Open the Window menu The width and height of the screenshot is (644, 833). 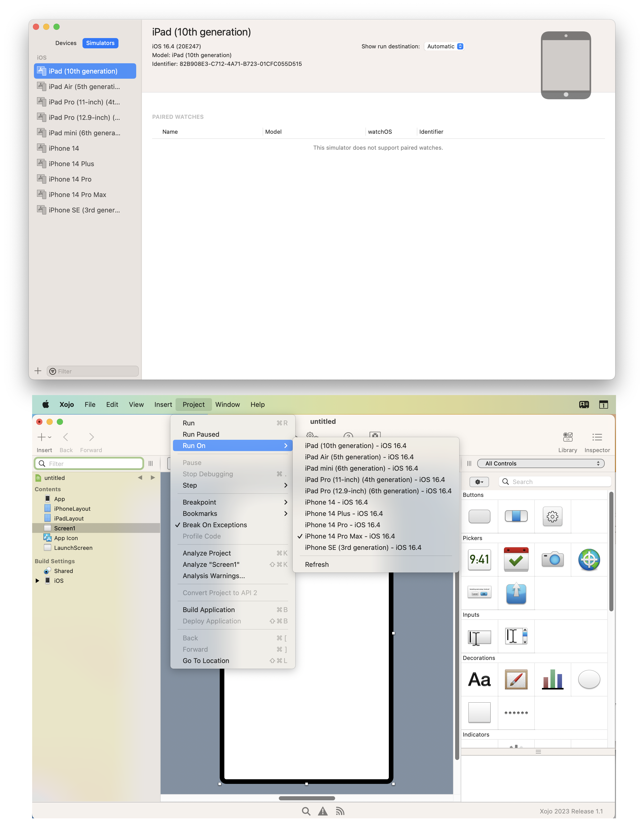coord(227,404)
